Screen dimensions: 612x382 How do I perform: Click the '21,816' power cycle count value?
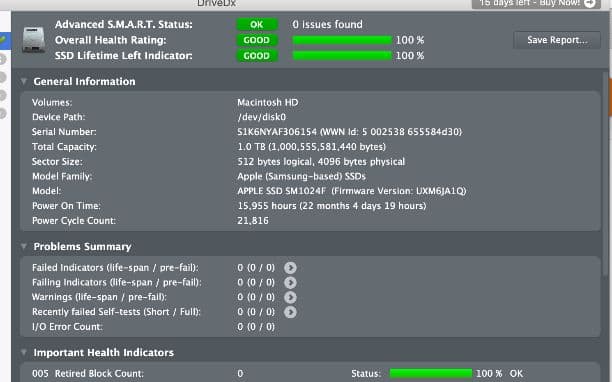[x=253, y=221]
